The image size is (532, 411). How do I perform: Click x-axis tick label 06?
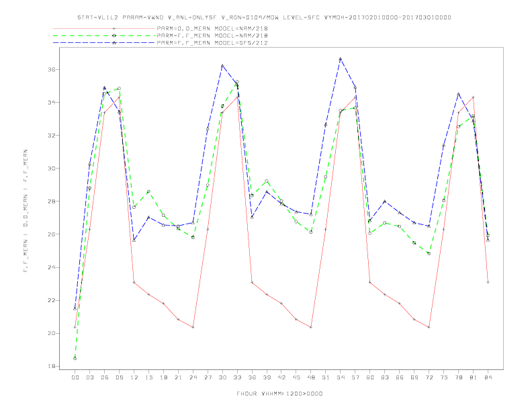pos(105,377)
